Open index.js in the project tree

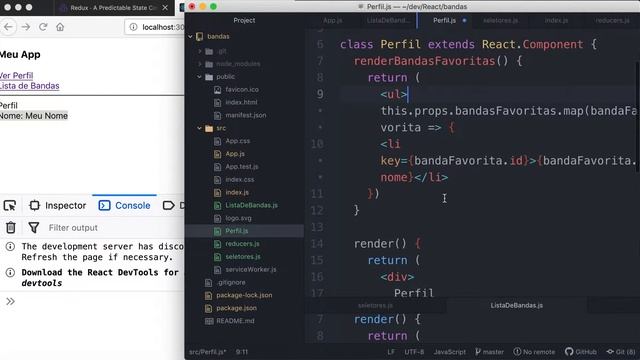(237, 192)
